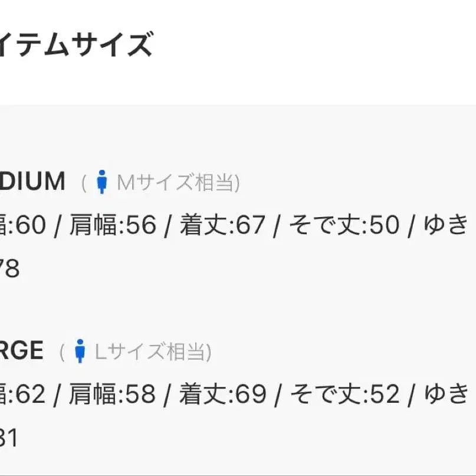This screenshot has height=476, width=476.
Task: Click そで丈:52 in the LARGE row
Action: pos(345,394)
